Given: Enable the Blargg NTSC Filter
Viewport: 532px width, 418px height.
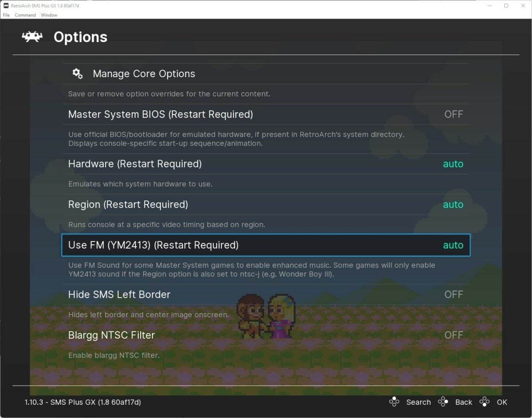Looking at the screenshot, I should coord(454,335).
